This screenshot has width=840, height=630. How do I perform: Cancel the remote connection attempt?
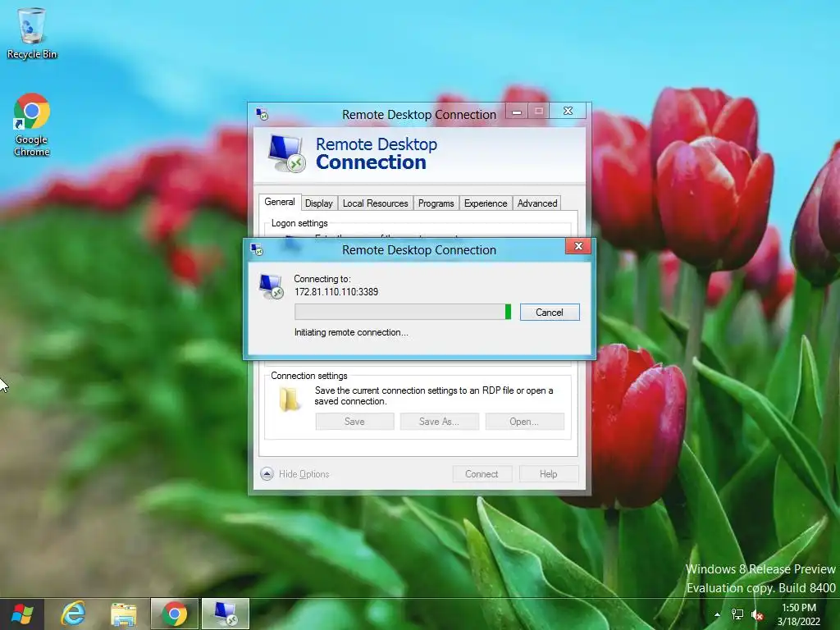pyautogui.click(x=550, y=313)
